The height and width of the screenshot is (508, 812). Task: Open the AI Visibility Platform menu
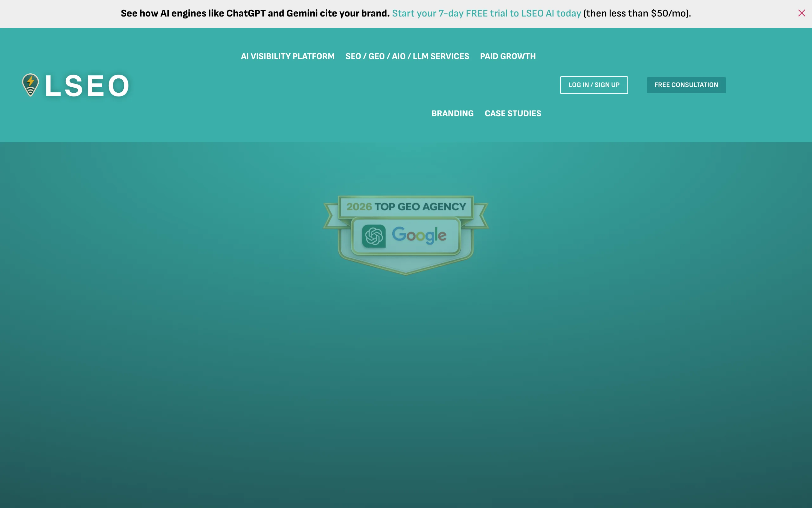[x=288, y=56]
